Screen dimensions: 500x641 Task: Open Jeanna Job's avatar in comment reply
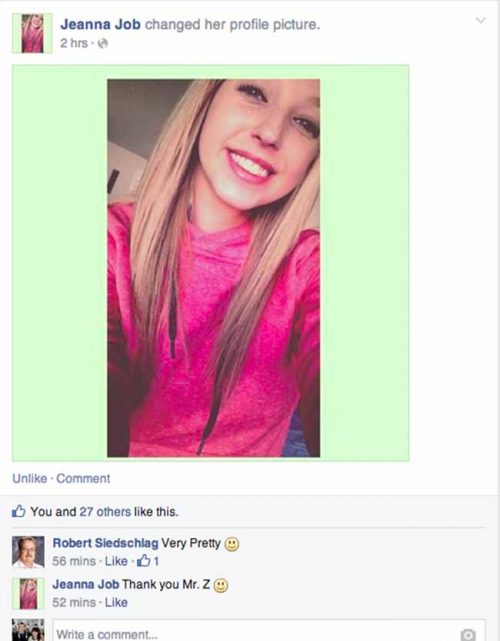tap(28, 593)
